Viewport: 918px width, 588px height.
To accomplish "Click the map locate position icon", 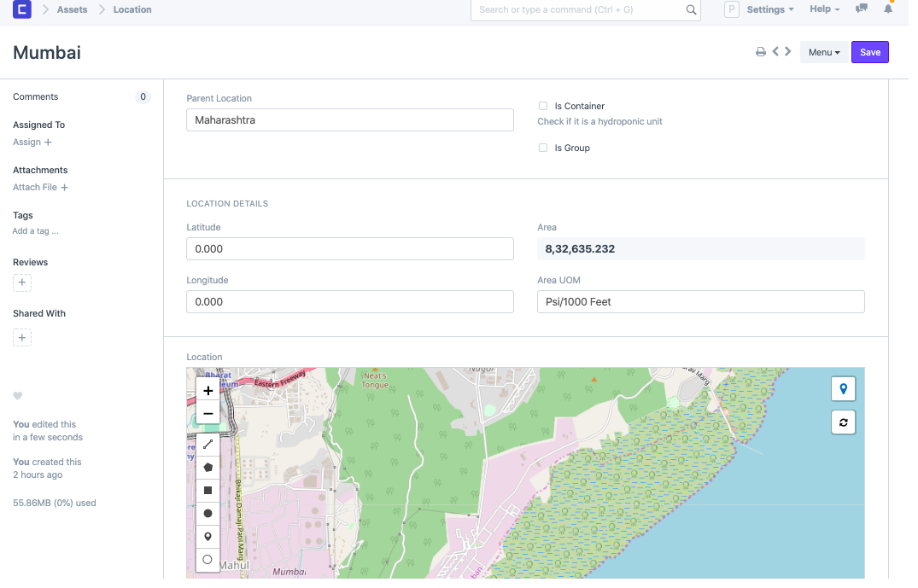I will point(844,389).
